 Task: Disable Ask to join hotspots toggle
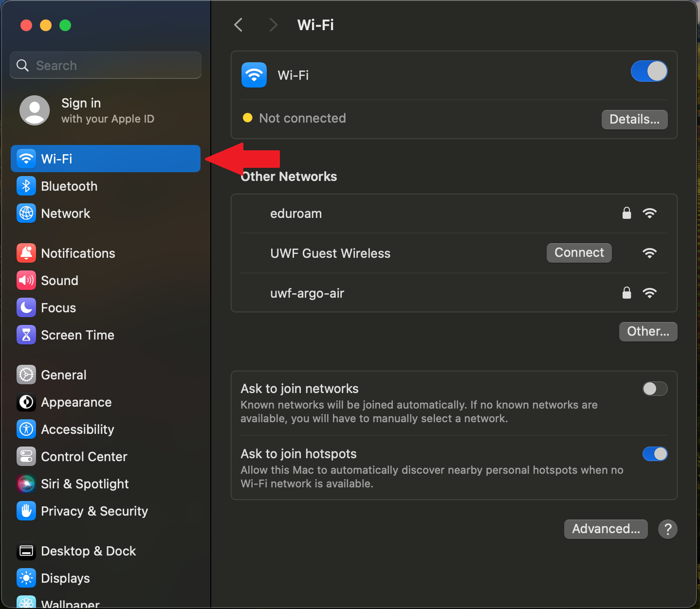[655, 454]
